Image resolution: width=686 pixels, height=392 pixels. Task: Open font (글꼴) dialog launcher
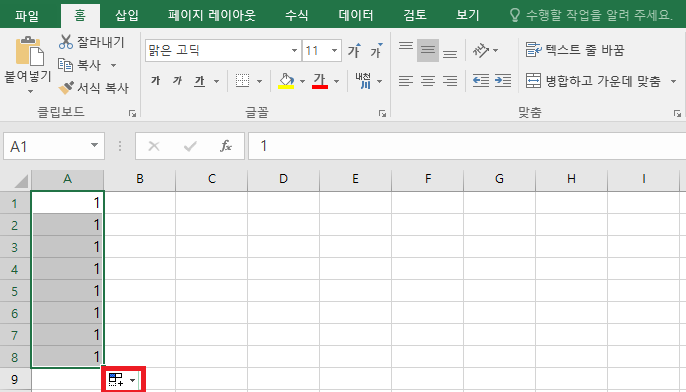click(x=382, y=114)
